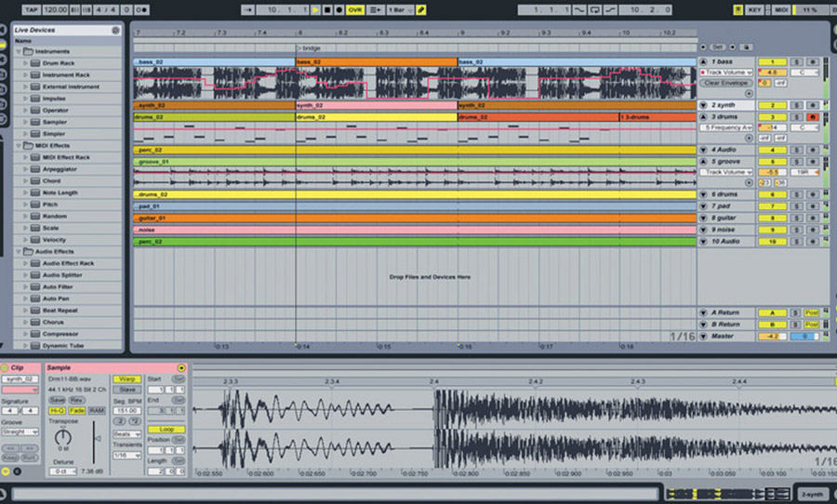Click the Save button in Sample box
This screenshot has width=837, height=504.
[57, 400]
